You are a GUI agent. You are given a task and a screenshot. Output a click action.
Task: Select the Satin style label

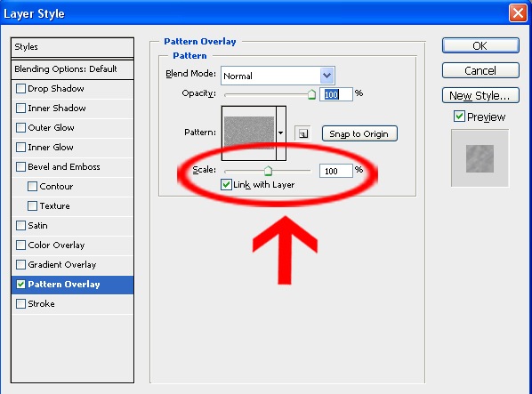(x=37, y=226)
